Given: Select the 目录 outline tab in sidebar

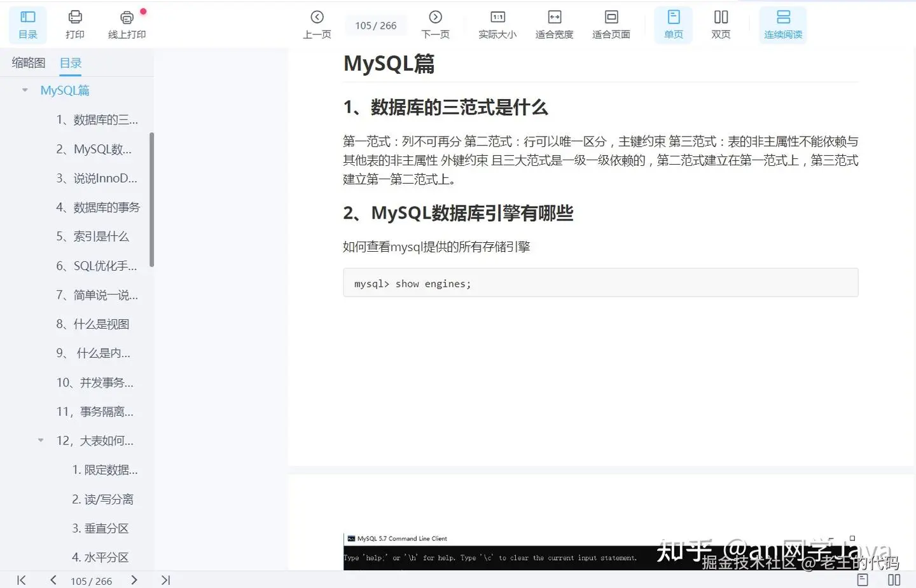Looking at the screenshot, I should [x=71, y=63].
